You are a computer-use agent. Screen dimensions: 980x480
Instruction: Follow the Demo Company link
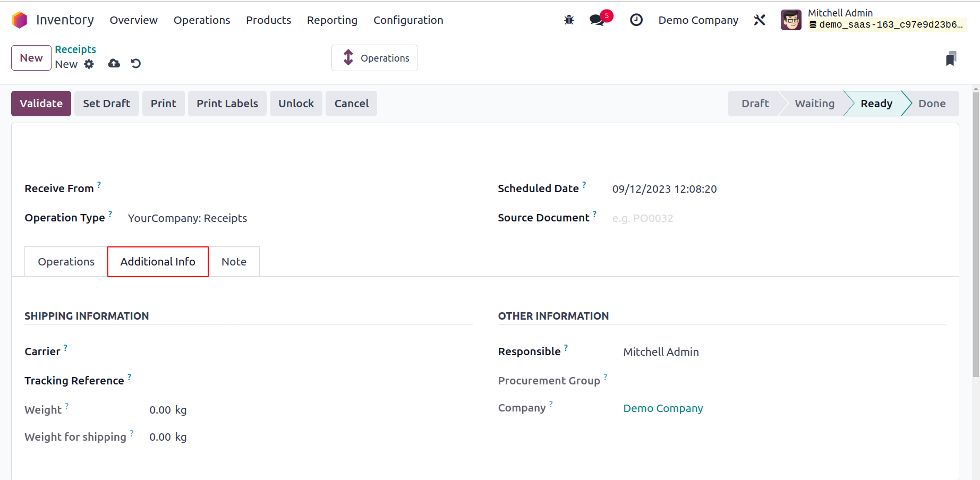[x=663, y=408]
